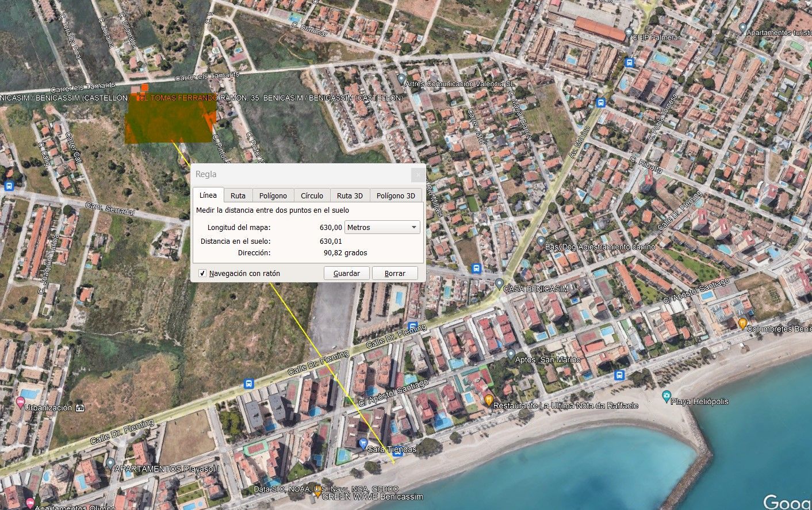Screen dimensions: 812x510
Task: Select the Artres Comunicación Valencia SL marker
Action: tap(400, 76)
